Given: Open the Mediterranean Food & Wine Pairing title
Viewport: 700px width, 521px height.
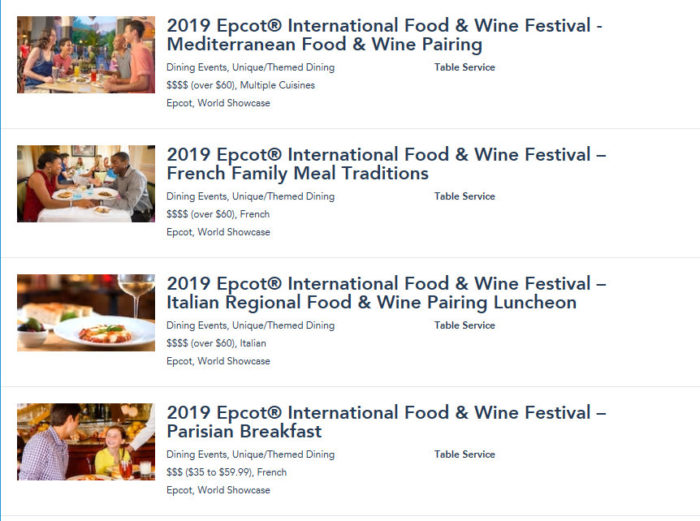Looking at the screenshot, I should (x=384, y=35).
